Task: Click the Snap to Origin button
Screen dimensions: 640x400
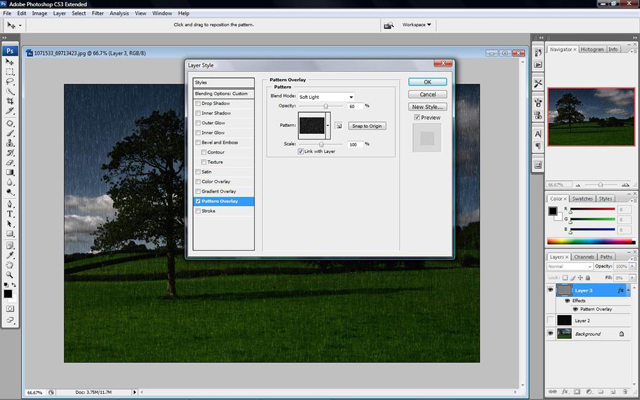Action: click(367, 126)
